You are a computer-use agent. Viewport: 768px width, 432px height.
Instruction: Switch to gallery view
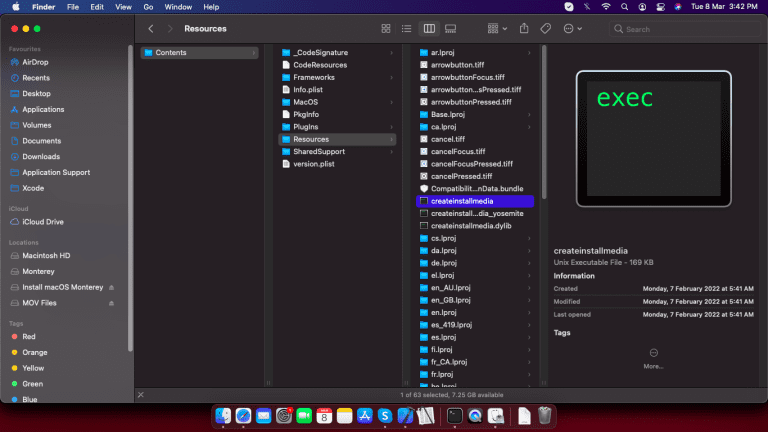(451, 29)
